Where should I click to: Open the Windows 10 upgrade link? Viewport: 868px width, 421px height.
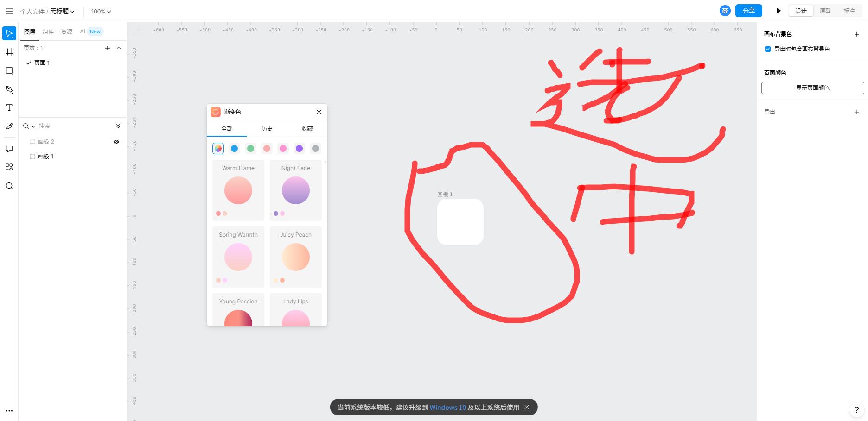pos(447,408)
